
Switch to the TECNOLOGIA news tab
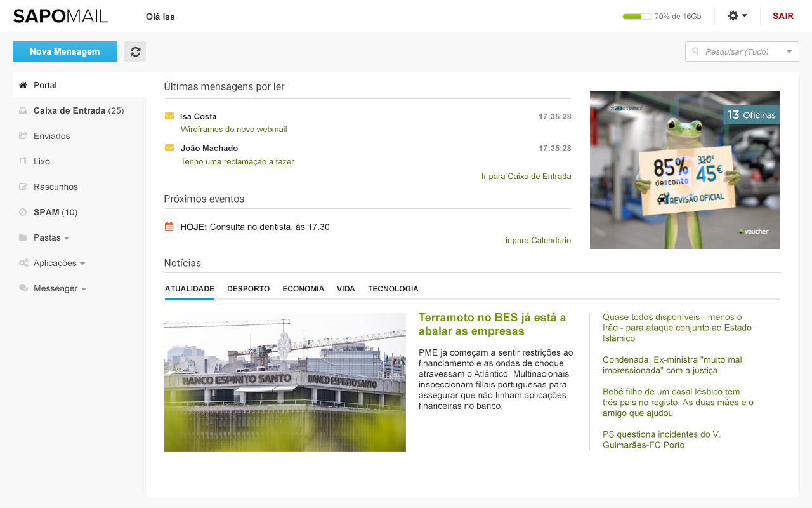tap(393, 289)
